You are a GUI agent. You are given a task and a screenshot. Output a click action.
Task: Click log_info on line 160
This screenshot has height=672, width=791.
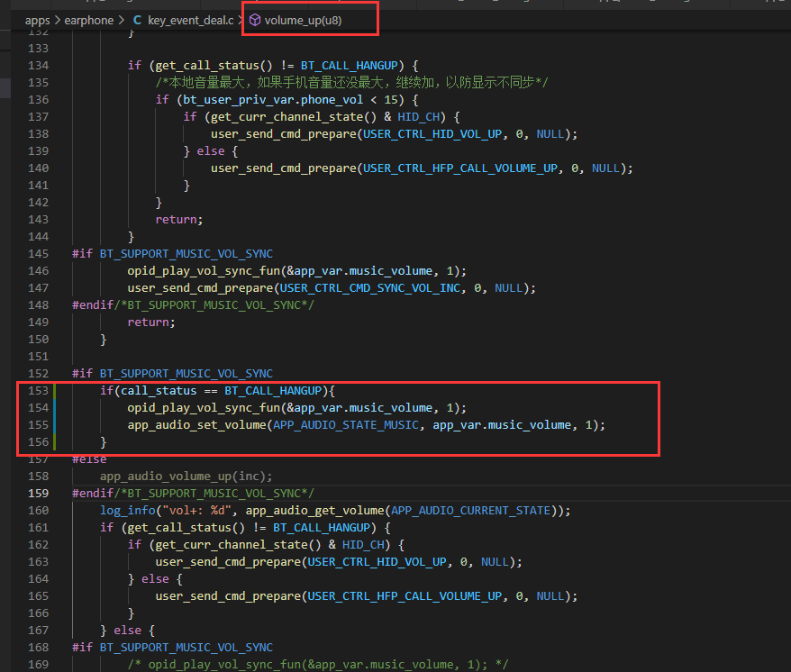tap(127, 511)
